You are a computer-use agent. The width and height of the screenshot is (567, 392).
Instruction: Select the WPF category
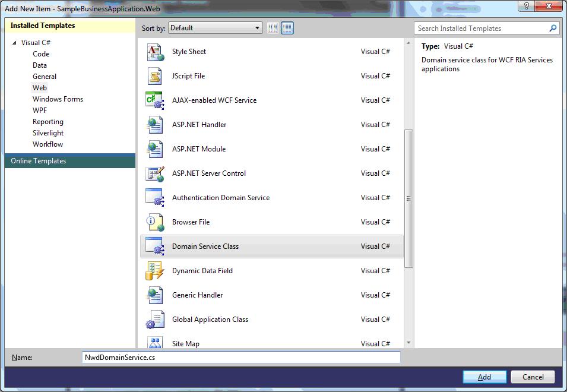40,110
